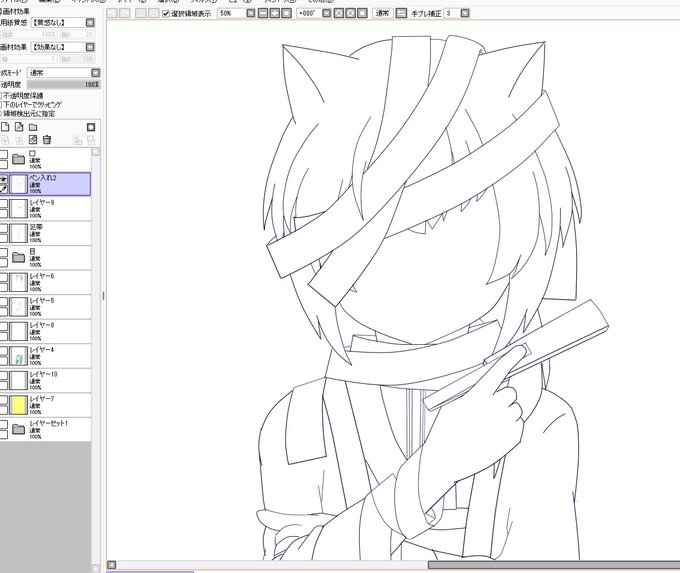Click the deselect icon in top toolbar
The image size is (680, 573).
coord(141,13)
